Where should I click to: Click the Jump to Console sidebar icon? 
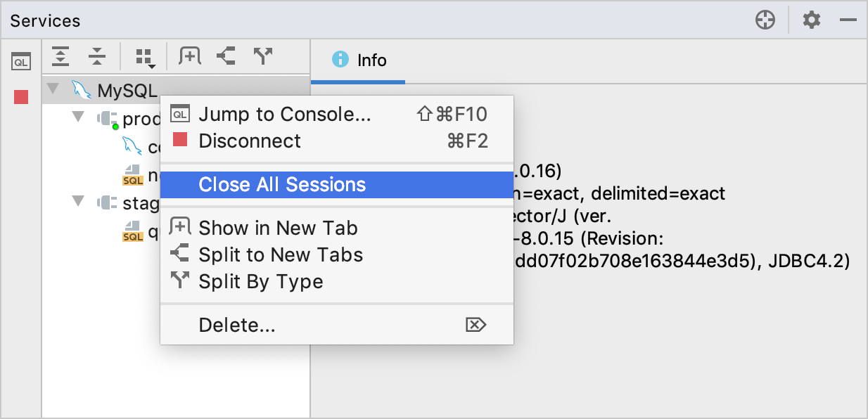coord(21,62)
